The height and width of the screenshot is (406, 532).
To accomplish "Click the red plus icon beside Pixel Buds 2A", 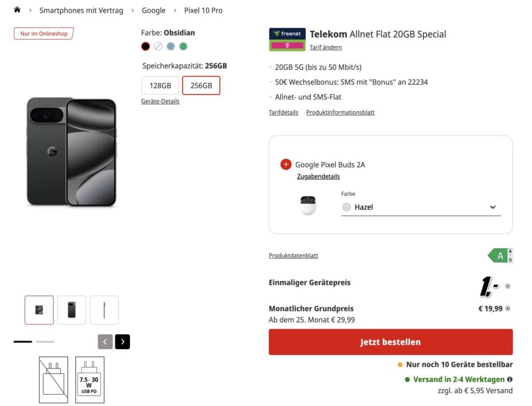I will tap(286, 165).
